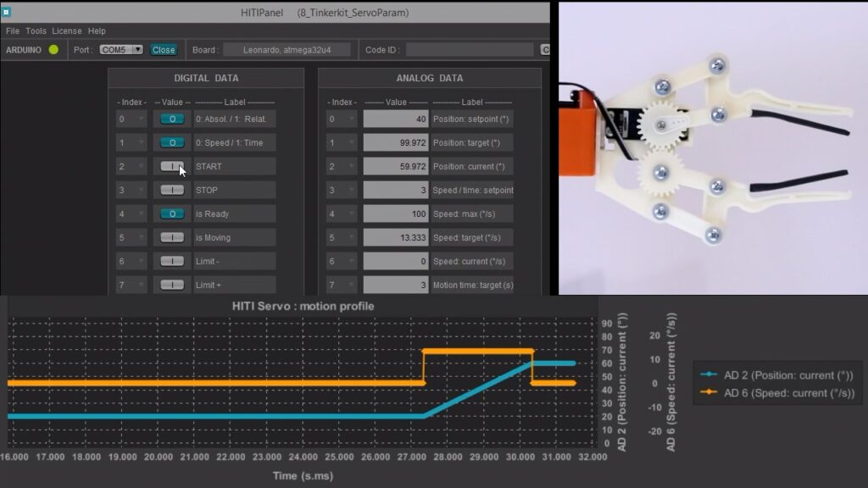The image size is (868, 488).
Task: Expand index 0 dropdown in Digital Data
Action: point(131,119)
